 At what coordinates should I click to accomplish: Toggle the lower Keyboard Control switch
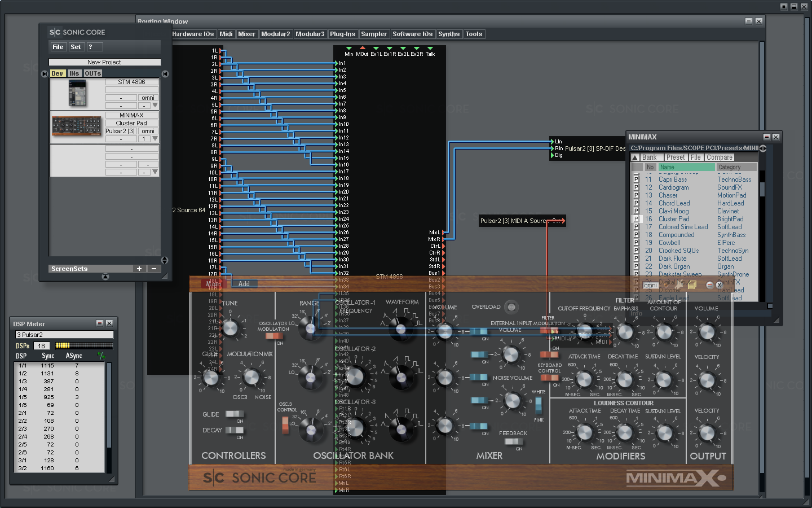tap(549, 378)
